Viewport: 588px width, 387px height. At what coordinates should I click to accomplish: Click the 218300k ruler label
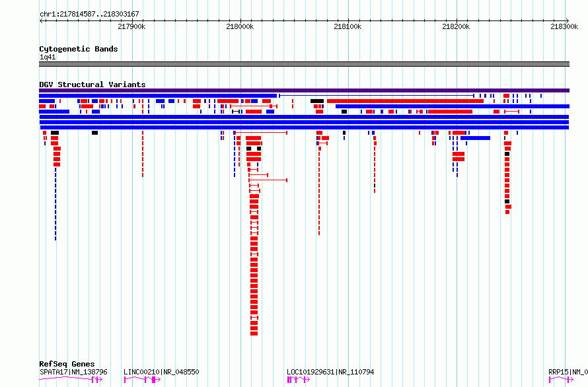coord(564,26)
